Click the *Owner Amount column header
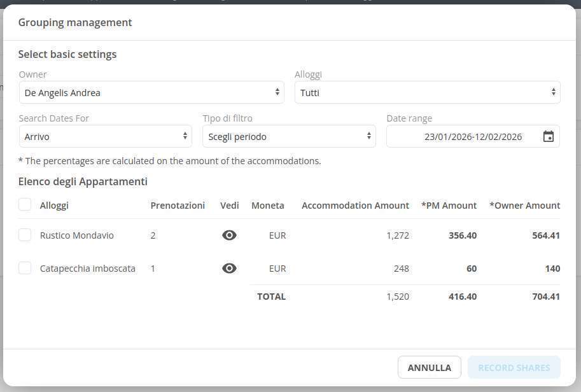581x392 pixels. pyautogui.click(x=524, y=206)
